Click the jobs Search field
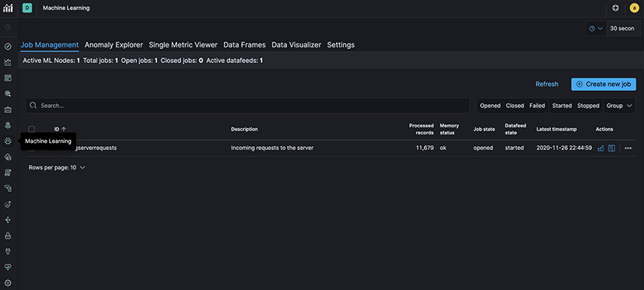 tap(247, 106)
